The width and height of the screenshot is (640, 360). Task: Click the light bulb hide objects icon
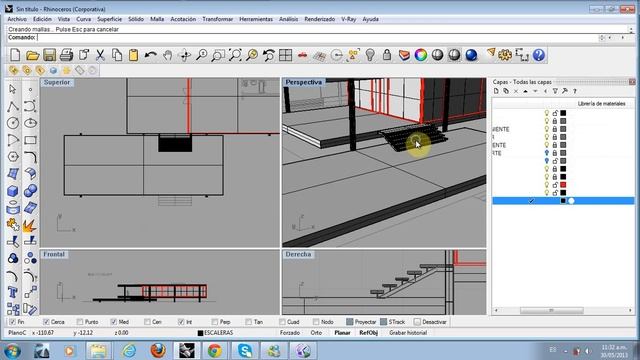[x=370, y=55]
